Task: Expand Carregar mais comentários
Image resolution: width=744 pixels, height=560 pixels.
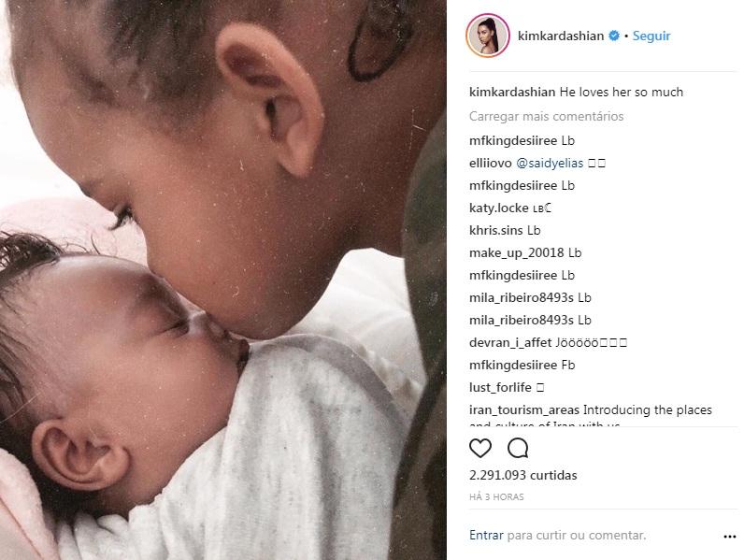Action: 546,116
